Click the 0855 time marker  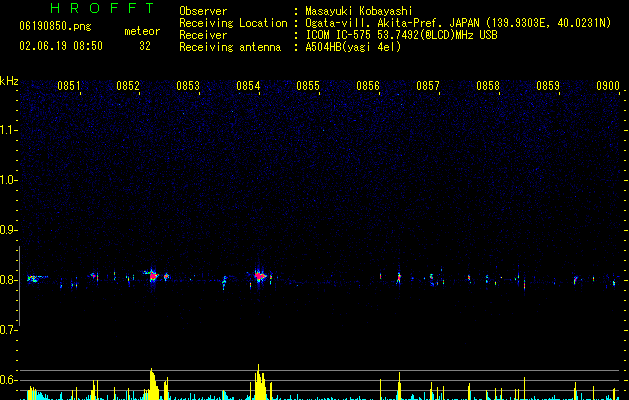coord(308,86)
